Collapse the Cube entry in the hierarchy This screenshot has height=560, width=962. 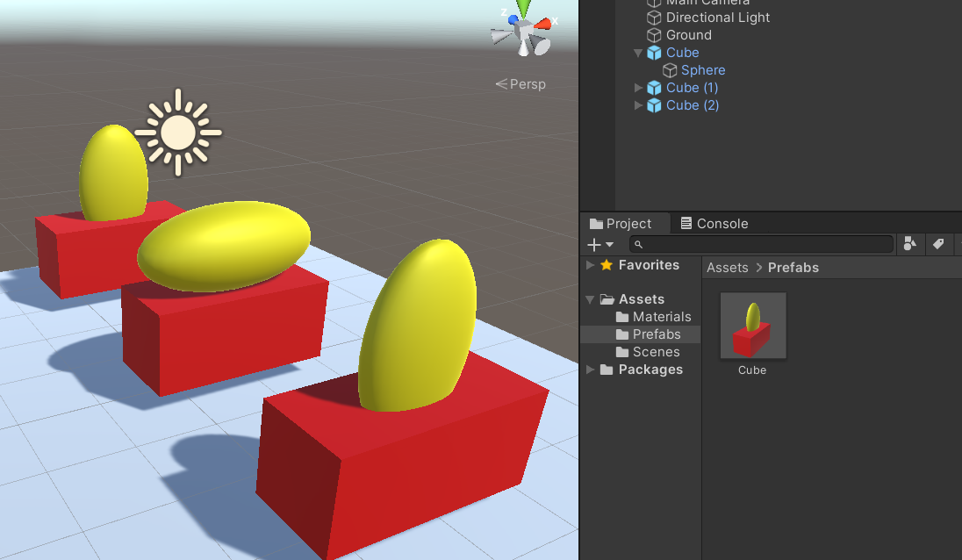638,52
